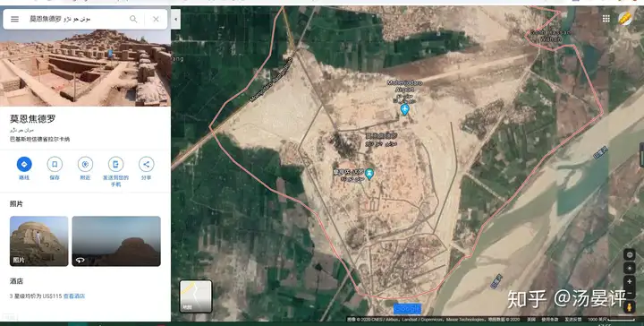Click the Mohenjodaro Airport marker
This screenshot has width=644, height=326.
404,110
